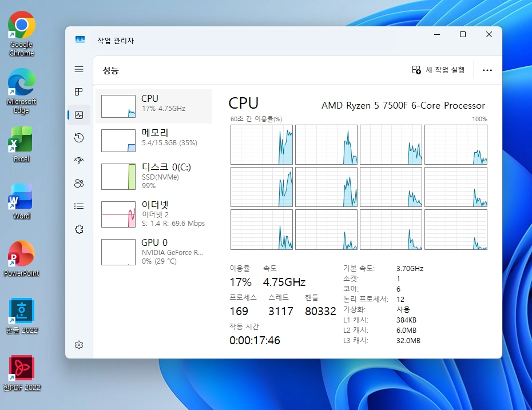Minimize the Task Manager window
This screenshot has height=410, width=532.
click(x=437, y=34)
